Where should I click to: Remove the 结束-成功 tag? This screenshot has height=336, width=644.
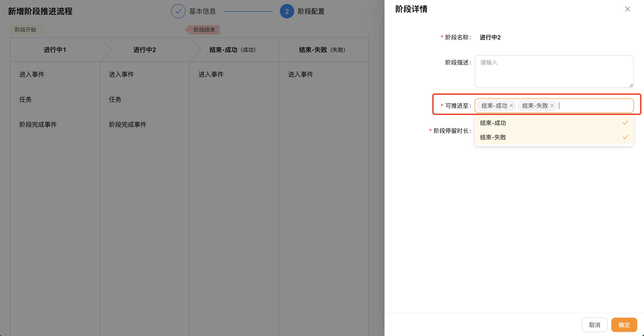coord(511,106)
